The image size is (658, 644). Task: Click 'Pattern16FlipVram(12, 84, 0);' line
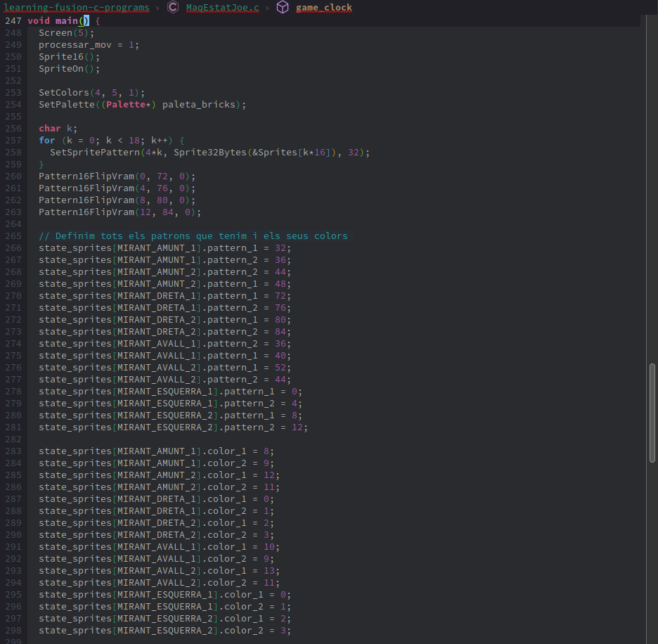pyautogui.click(x=120, y=212)
